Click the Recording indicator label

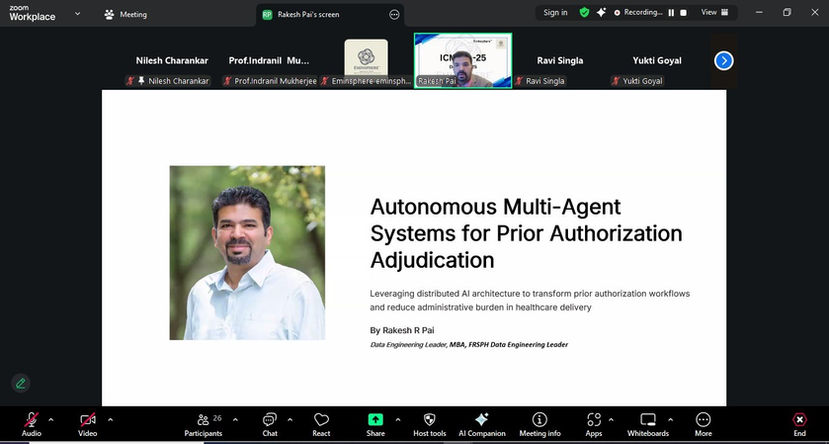point(638,12)
